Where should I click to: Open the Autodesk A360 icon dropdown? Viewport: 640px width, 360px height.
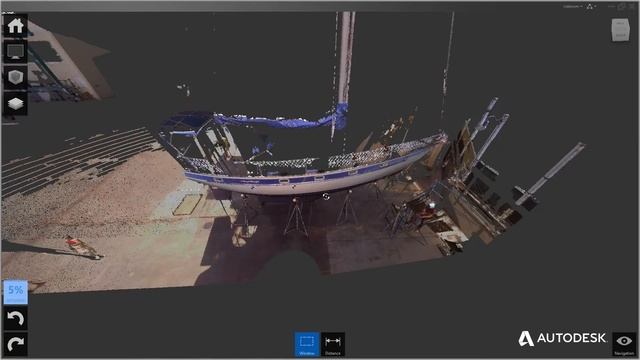point(591,7)
